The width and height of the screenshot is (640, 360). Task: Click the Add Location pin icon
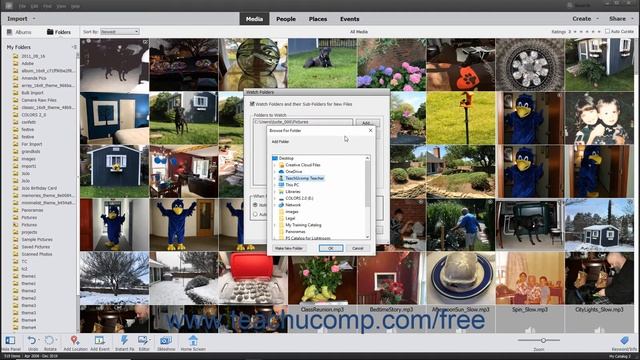75,340
